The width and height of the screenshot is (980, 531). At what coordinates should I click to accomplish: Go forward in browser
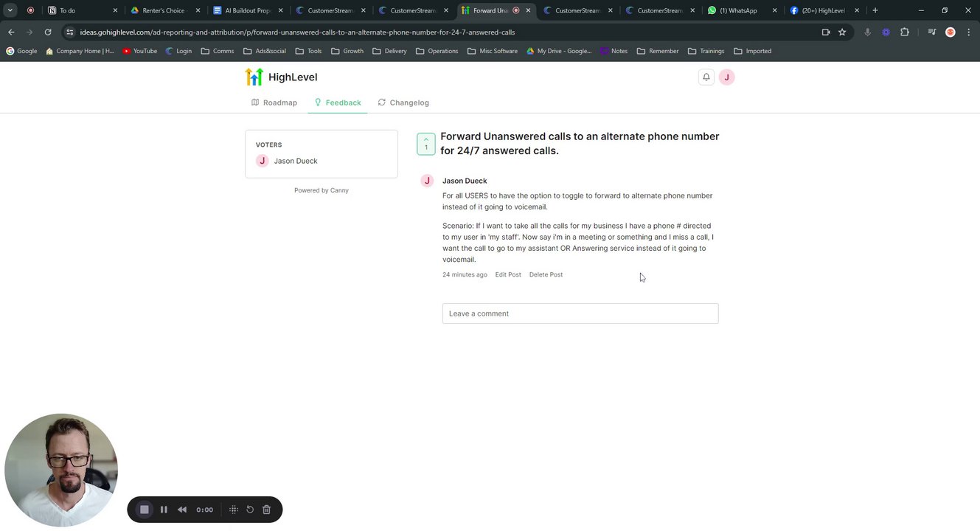coord(29,32)
